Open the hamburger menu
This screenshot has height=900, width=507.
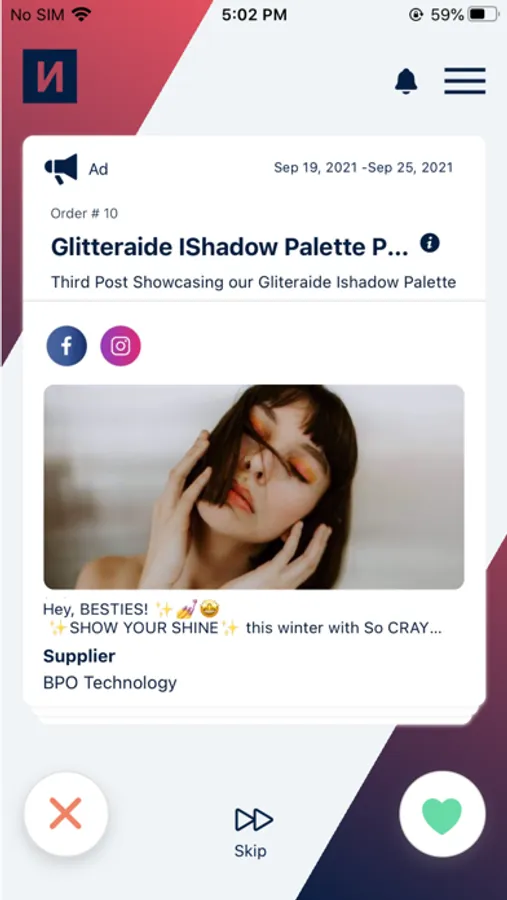click(x=465, y=81)
